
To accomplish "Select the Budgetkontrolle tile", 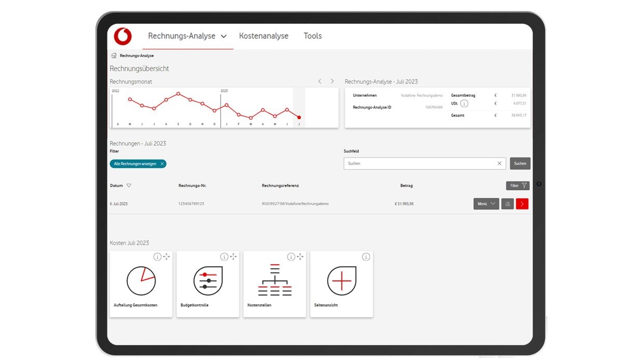I will 208,283.
